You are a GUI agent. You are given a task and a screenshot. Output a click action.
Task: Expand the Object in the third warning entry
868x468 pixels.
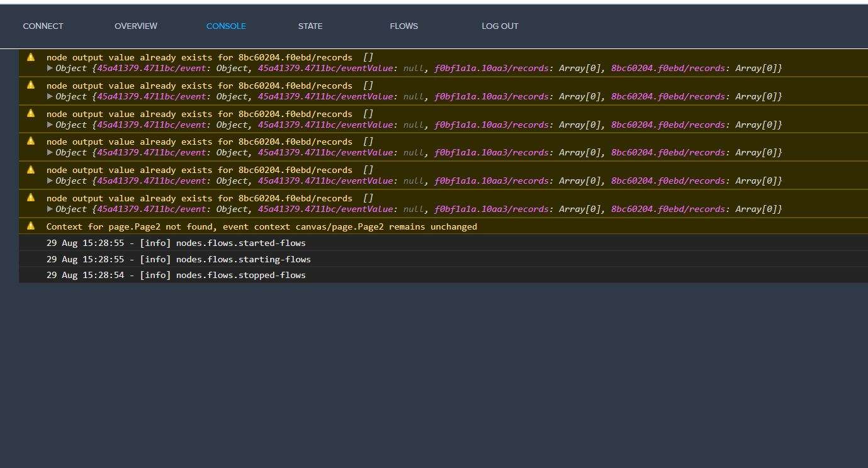(x=50, y=125)
